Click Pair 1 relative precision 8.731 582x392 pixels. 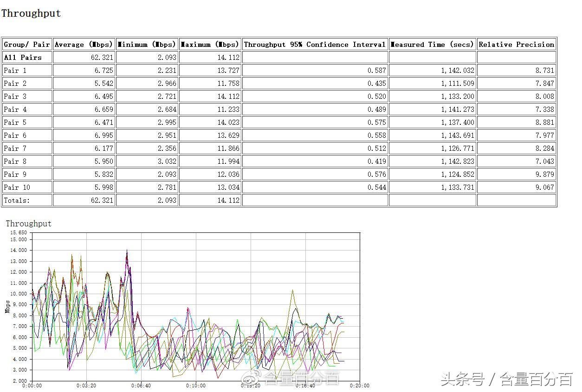coord(544,71)
